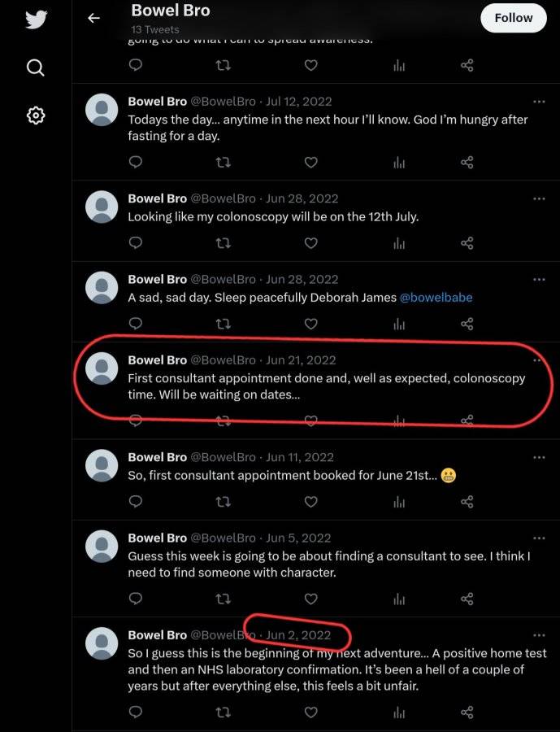The width and height of the screenshot is (560, 732).
Task: Open the settings gear in sidebar
Action: [36, 115]
